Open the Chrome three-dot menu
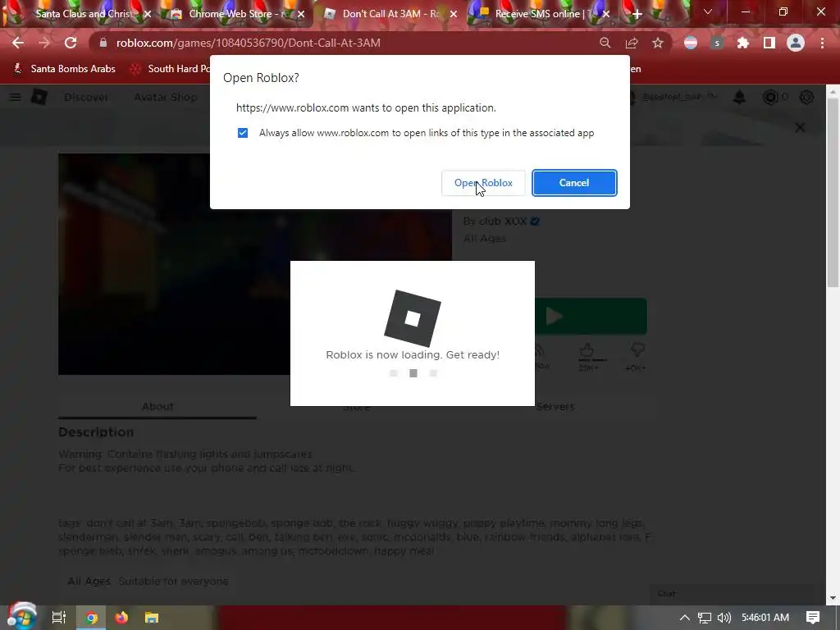Screen dimensions: 840x630 [822, 43]
